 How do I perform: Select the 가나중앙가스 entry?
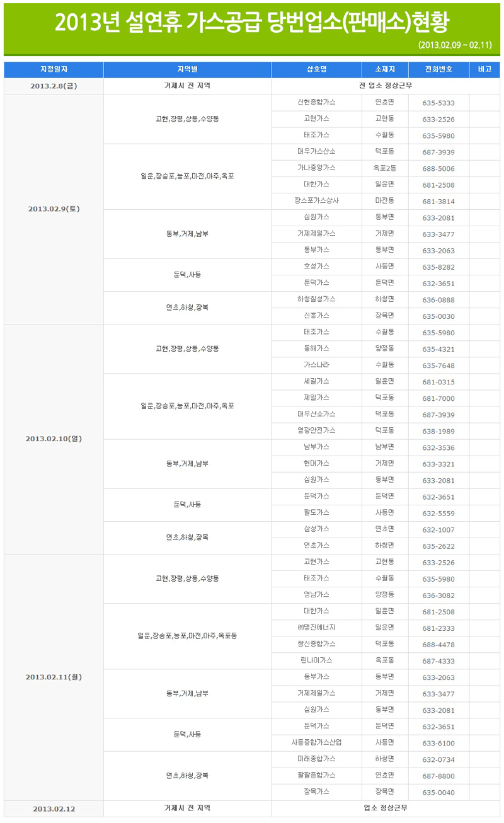(x=316, y=168)
